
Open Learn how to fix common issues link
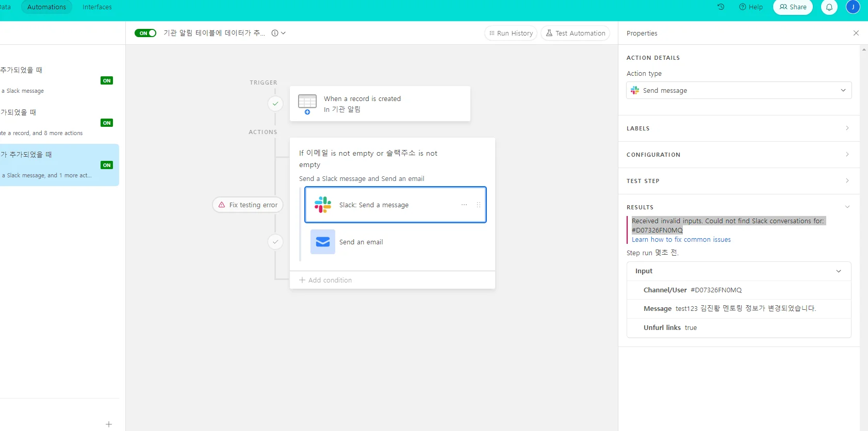[x=681, y=240]
